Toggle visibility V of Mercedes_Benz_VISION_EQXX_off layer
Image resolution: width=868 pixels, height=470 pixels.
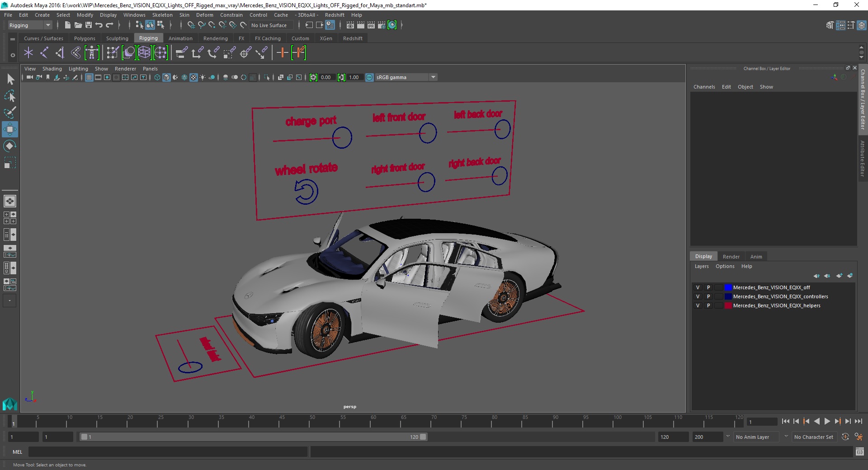point(698,287)
